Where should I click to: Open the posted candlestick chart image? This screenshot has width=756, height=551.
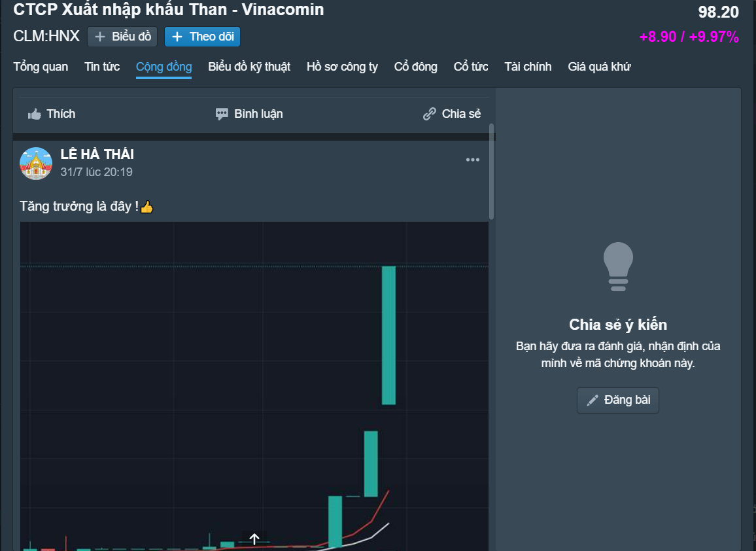[254, 386]
